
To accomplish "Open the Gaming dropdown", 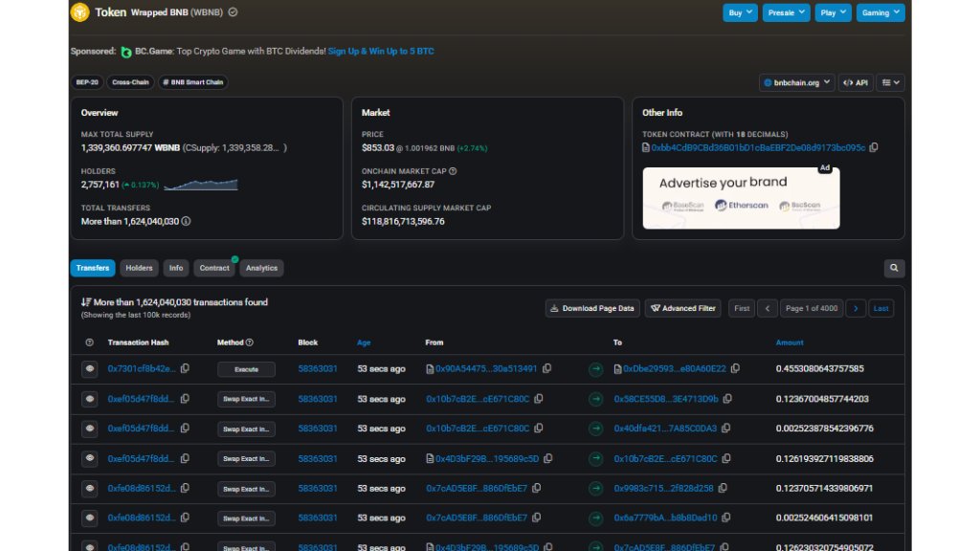I will point(880,12).
